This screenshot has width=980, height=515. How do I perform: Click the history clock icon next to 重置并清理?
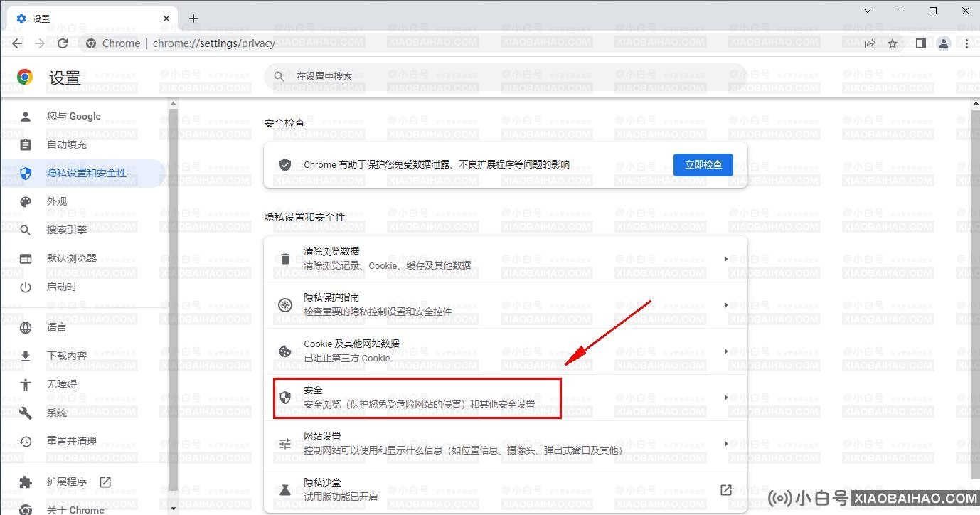[x=26, y=441]
